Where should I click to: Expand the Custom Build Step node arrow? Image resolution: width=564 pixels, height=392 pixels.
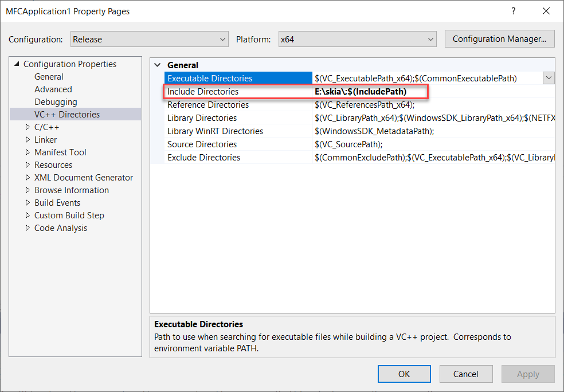point(28,215)
